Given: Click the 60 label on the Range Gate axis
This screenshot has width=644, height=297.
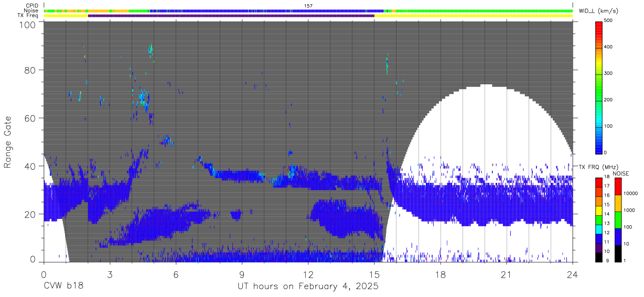Looking at the screenshot, I should tap(29, 118).
